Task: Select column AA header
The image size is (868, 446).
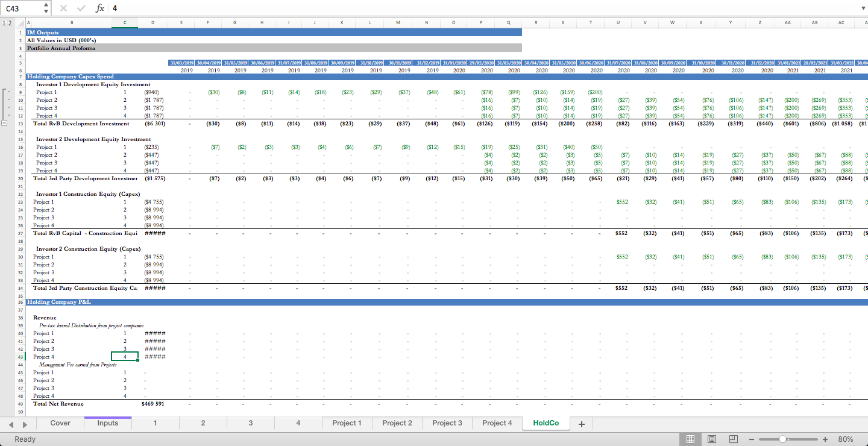Action: pyautogui.click(x=788, y=23)
